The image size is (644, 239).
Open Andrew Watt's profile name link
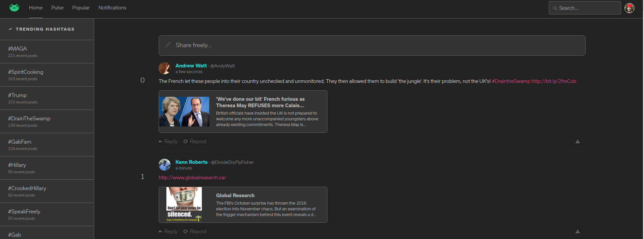coord(191,66)
